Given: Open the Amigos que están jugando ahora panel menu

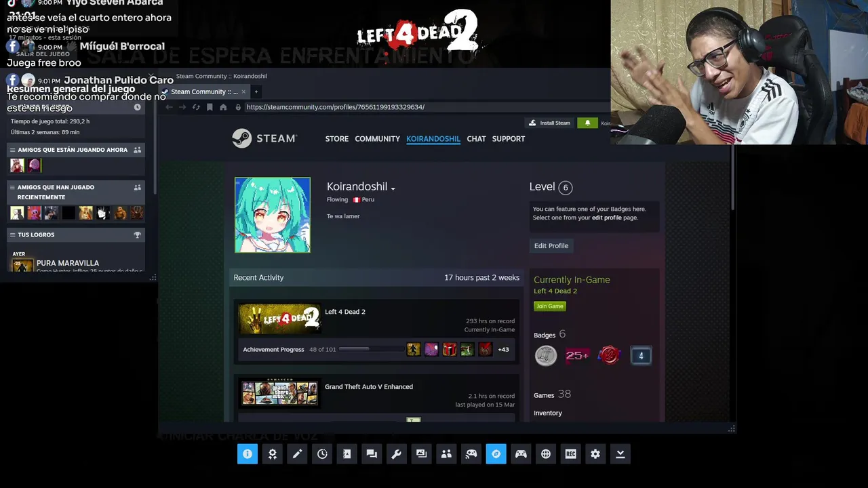Looking at the screenshot, I should [12, 150].
